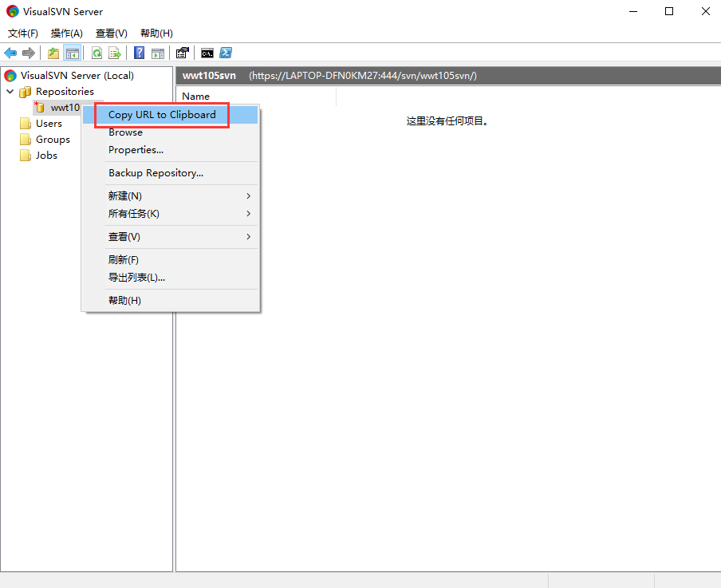The width and height of the screenshot is (721, 588).
Task: Click the green Refresh toolbar icon
Action: [97, 53]
